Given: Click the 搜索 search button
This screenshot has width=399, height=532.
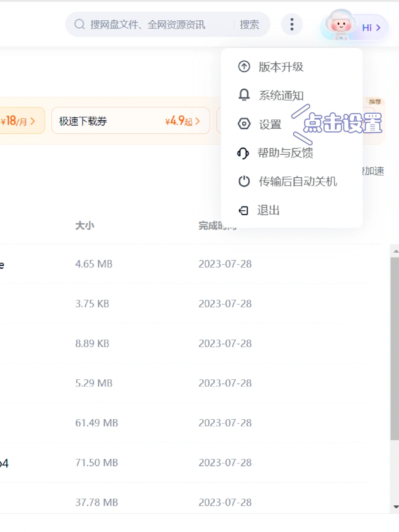Looking at the screenshot, I should (250, 24).
